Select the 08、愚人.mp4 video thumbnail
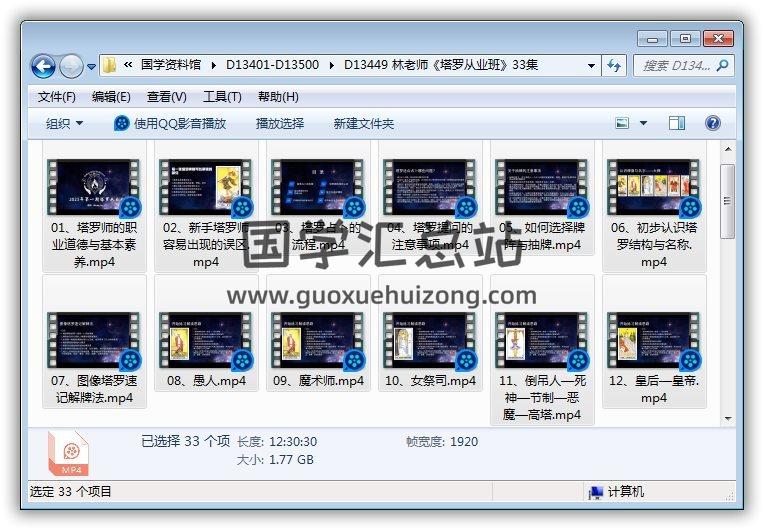This screenshot has height=530, width=764. click(x=206, y=341)
